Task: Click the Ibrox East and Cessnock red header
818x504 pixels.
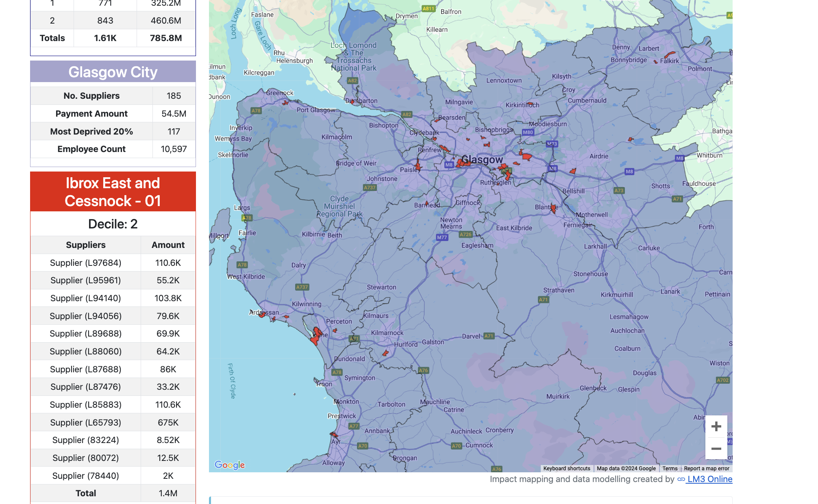Action: pyautogui.click(x=113, y=192)
